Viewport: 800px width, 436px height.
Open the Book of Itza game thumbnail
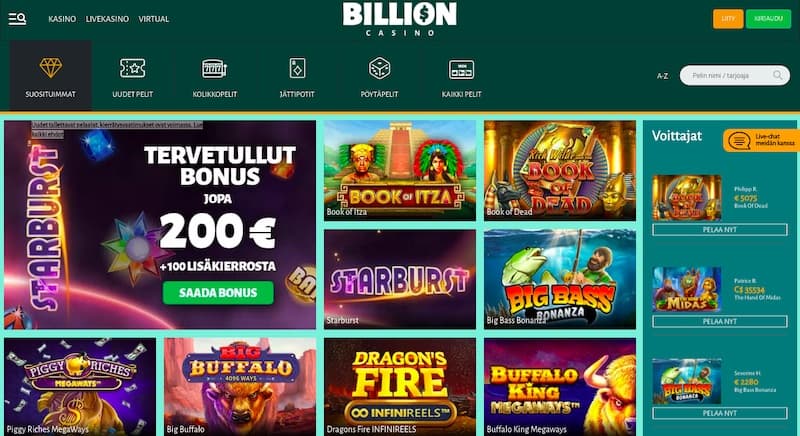click(400, 170)
